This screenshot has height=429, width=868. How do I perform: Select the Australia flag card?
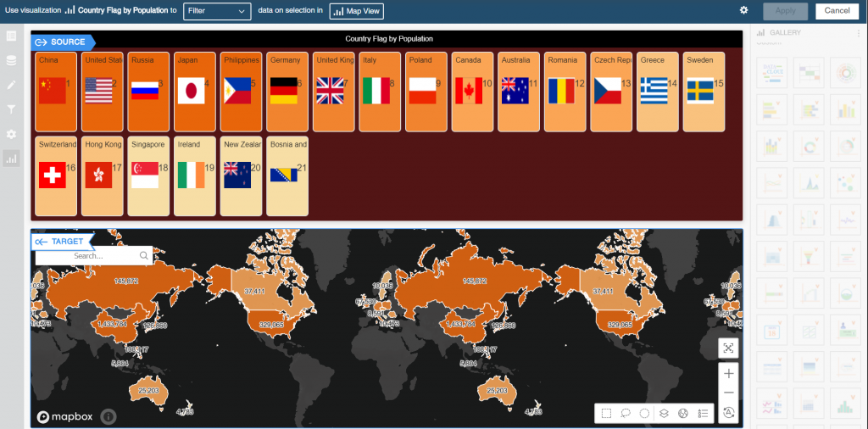[519, 92]
